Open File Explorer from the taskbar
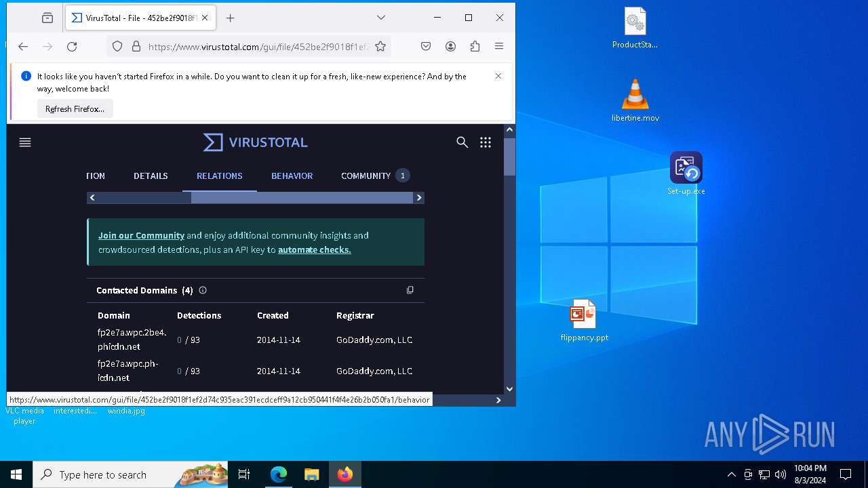The width and height of the screenshot is (868, 488). pyautogui.click(x=311, y=474)
